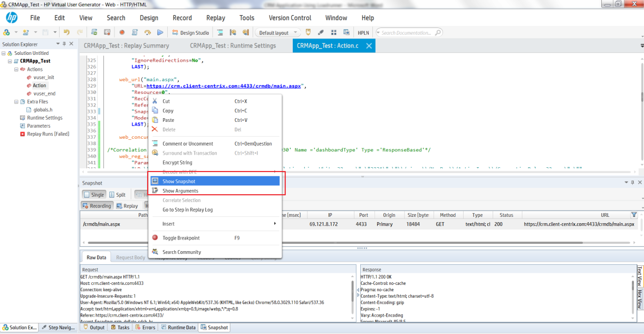This screenshot has width=644, height=334.
Task: Click the Copy icon in context menu
Action: (155, 110)
